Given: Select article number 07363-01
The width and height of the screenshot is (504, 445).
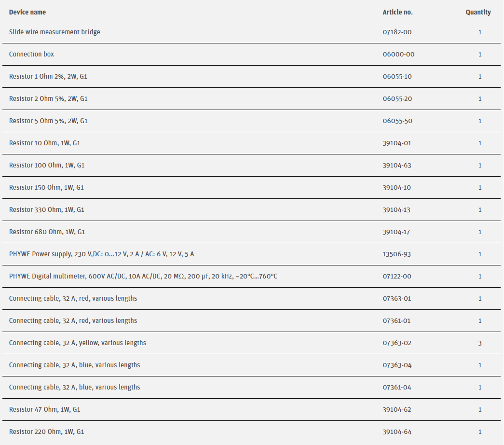Looking at the screenshot, I should click(397, 298).
